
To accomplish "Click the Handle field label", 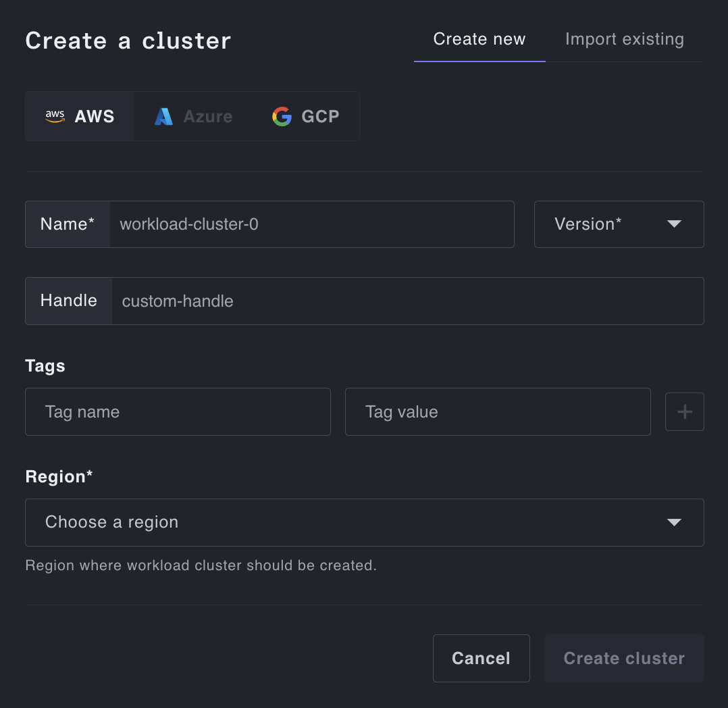I will (x=69, y=301).
